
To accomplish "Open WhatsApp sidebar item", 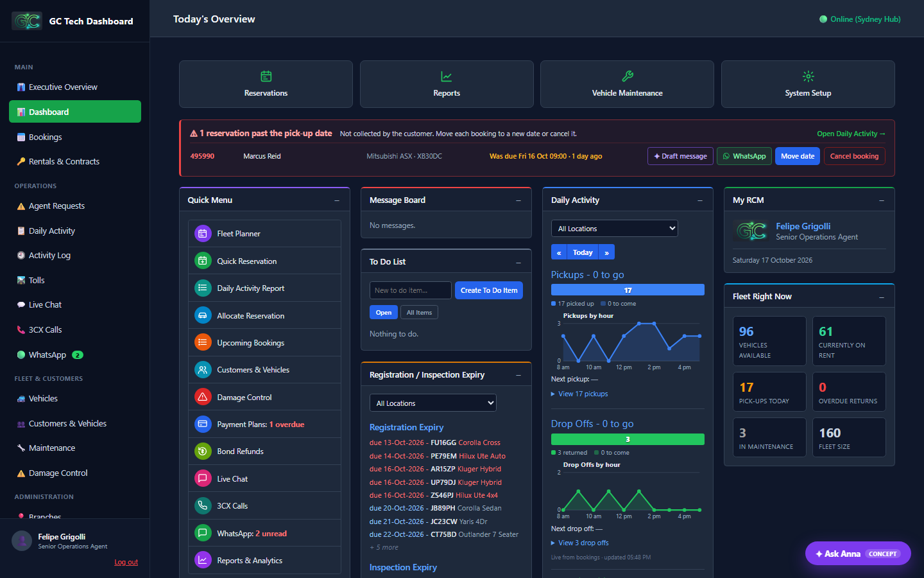I will (75, 355).
